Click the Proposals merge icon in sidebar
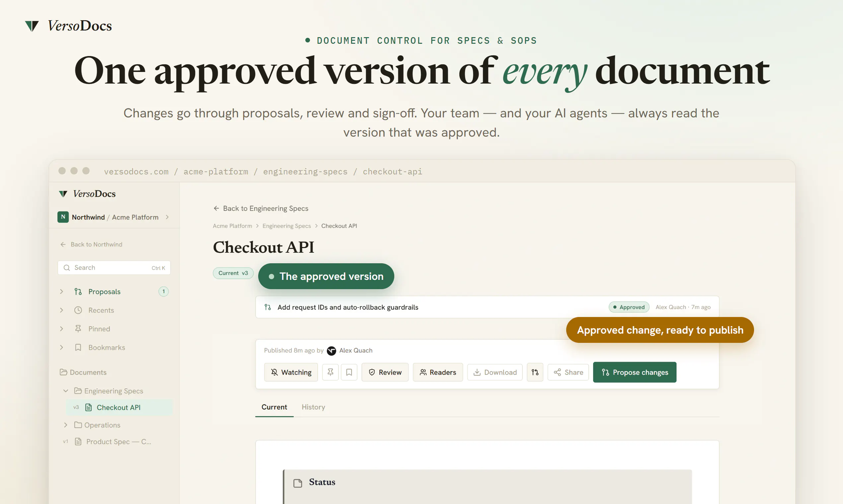 [x=78, y=291]
